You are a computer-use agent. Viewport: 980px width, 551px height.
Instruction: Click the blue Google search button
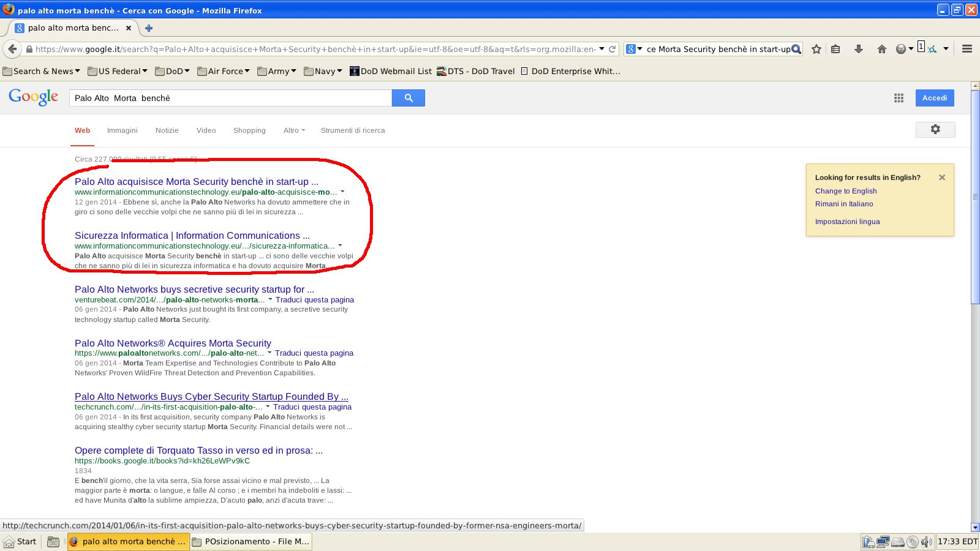coord(409,98)
